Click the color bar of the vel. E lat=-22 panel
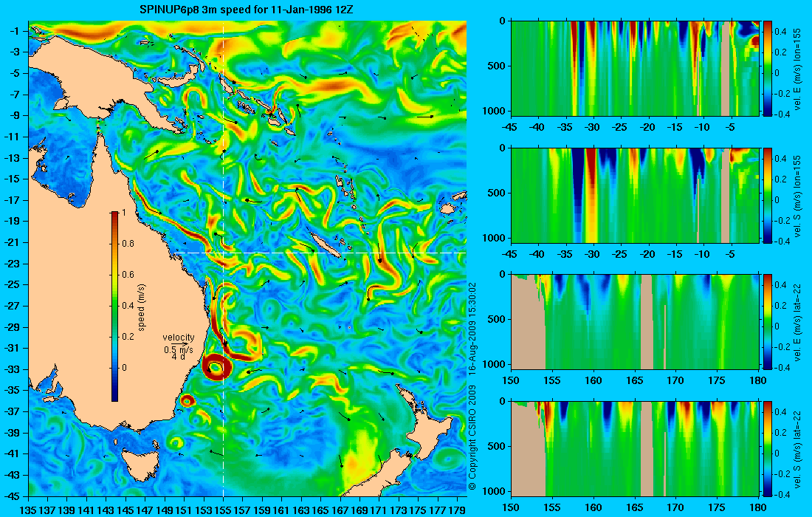The height and width of the screenshot is (517, 812). click(x=768, y=322)
